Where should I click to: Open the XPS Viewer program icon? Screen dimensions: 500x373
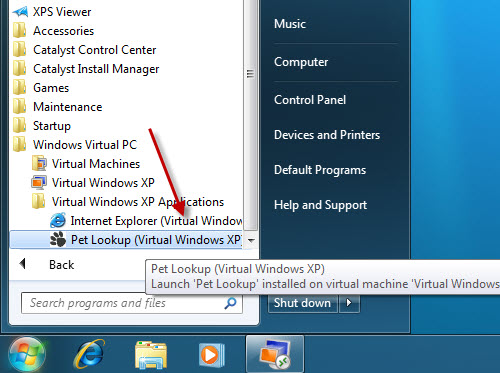point(20,12)
